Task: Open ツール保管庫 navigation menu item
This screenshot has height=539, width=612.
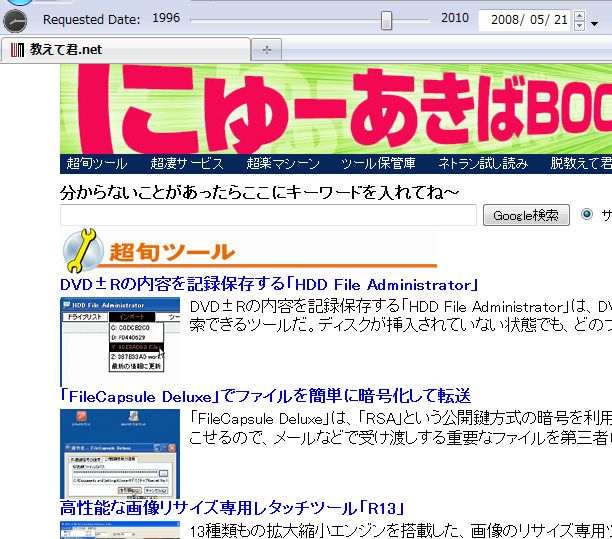Action: click(378, 163)
